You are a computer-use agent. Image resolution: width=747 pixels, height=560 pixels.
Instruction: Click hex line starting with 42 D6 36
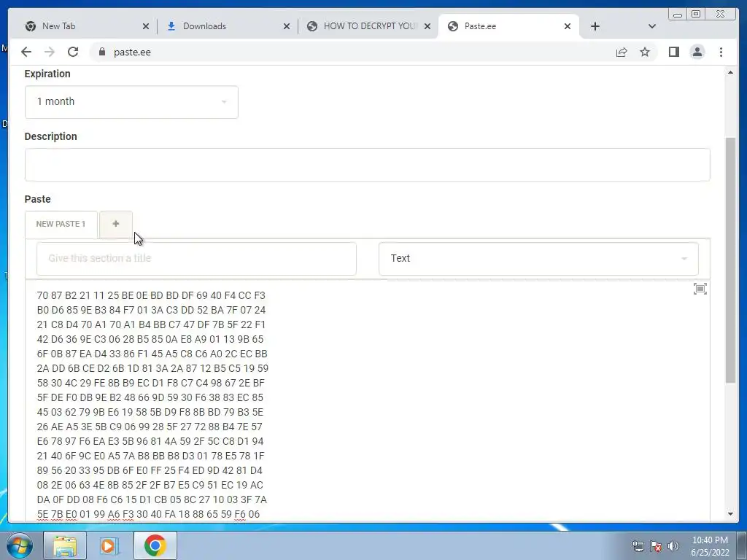(150, 340)
